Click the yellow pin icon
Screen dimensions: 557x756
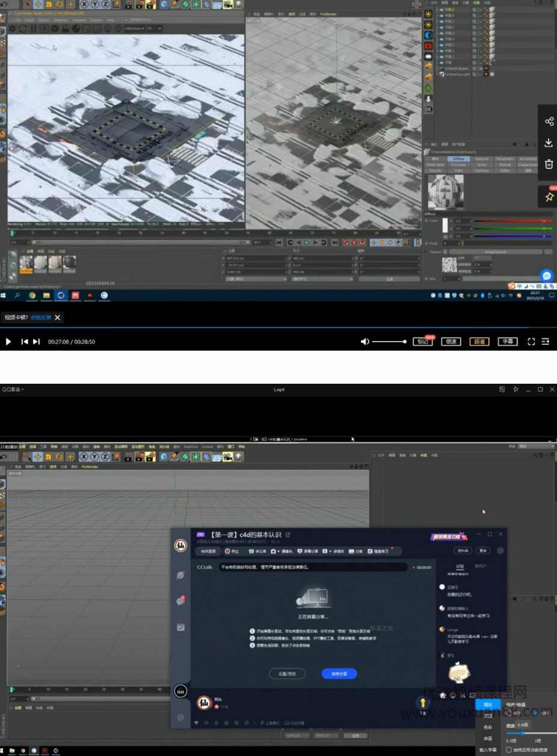[x=549, y=197]
